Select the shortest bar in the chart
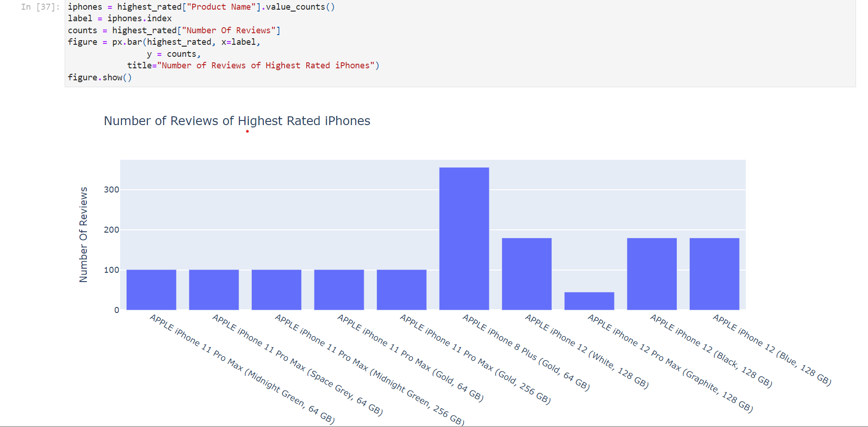 [589, 300]
